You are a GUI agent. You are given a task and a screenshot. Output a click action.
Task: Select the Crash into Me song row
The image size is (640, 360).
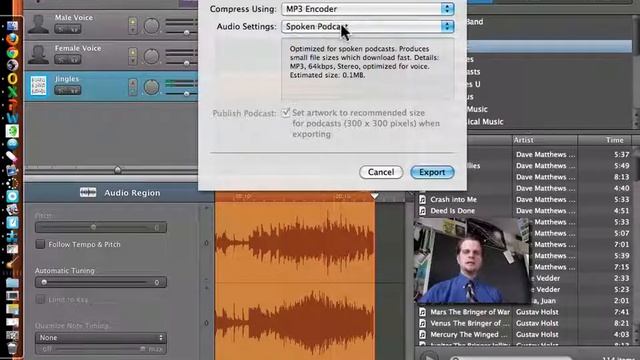coord(524,199)
